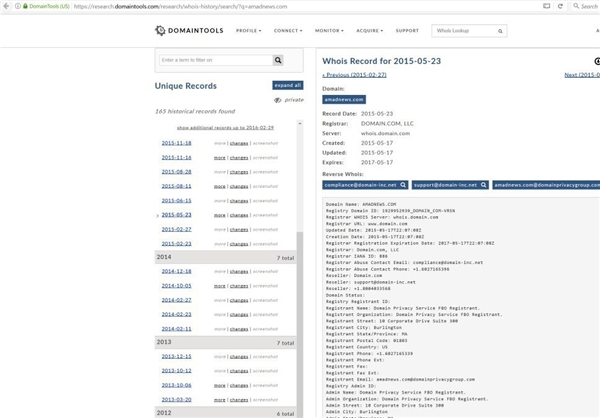Click the amadnews.com@domainprivacygroup.com reverse whois tag

point(546,185)
